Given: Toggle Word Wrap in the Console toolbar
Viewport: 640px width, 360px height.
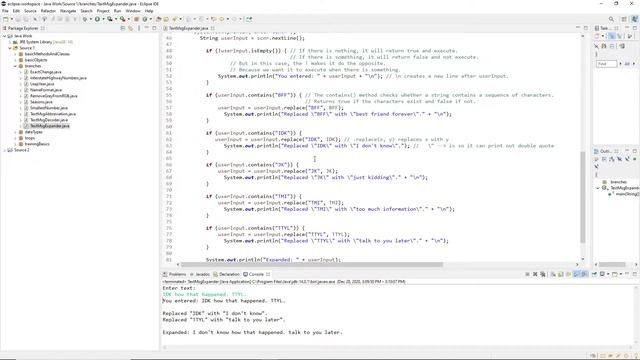Looking at the screenshot, I should click(569, 274).
